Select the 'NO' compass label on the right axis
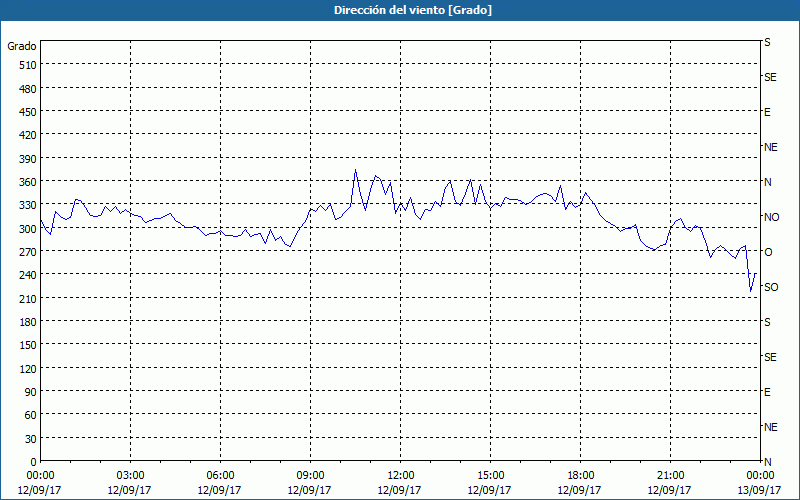 tap(771, 217)
